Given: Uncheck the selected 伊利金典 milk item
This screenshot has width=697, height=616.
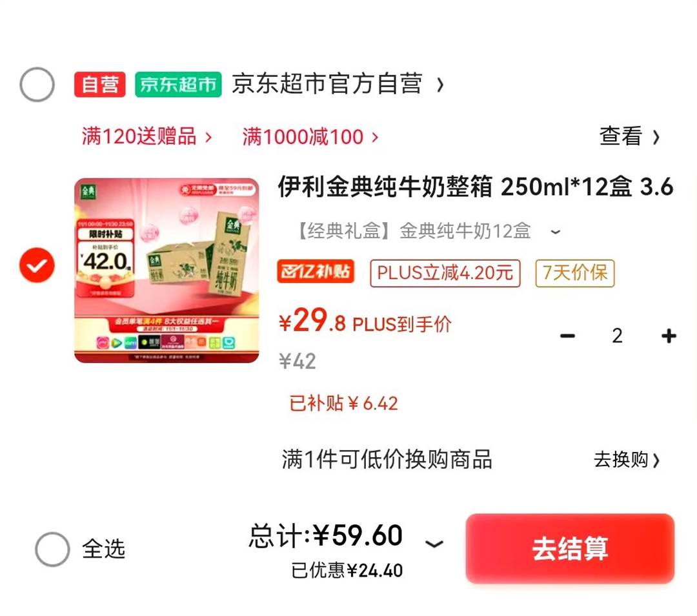Looking at the screenshot, I should pos(37,265).
